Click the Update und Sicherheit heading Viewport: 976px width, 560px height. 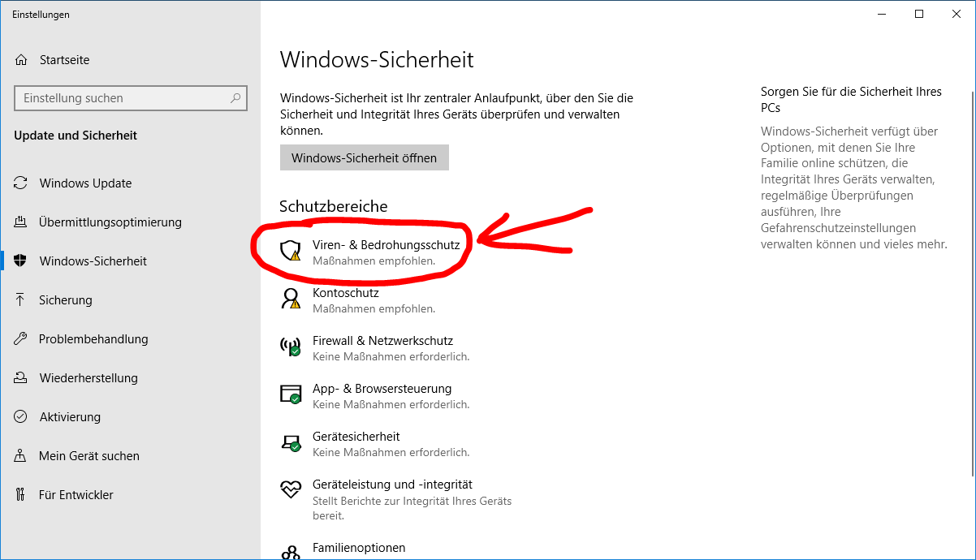(76, 136)
